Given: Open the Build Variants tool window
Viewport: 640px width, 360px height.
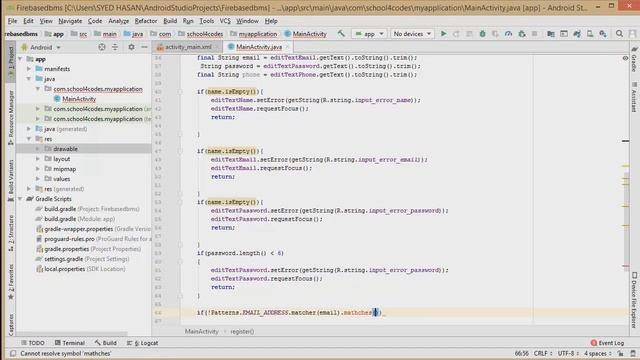Looking at the screenshot, I should pyautogui.click(x=11, y=180).
